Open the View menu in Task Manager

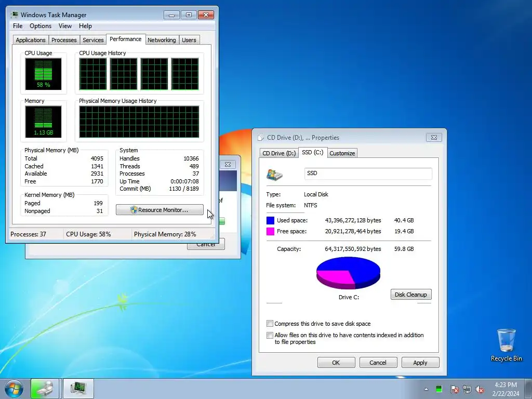[65, 26]
